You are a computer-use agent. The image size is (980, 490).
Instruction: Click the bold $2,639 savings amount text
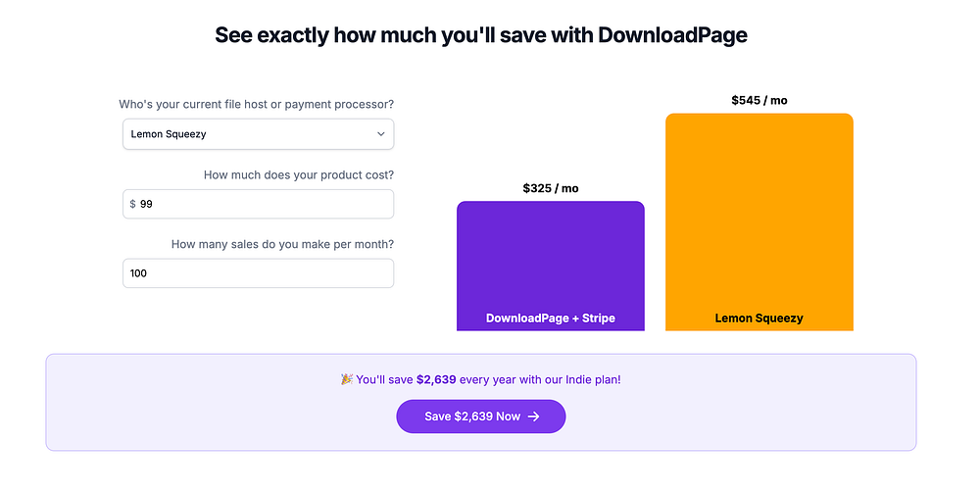tap(436, 379)
